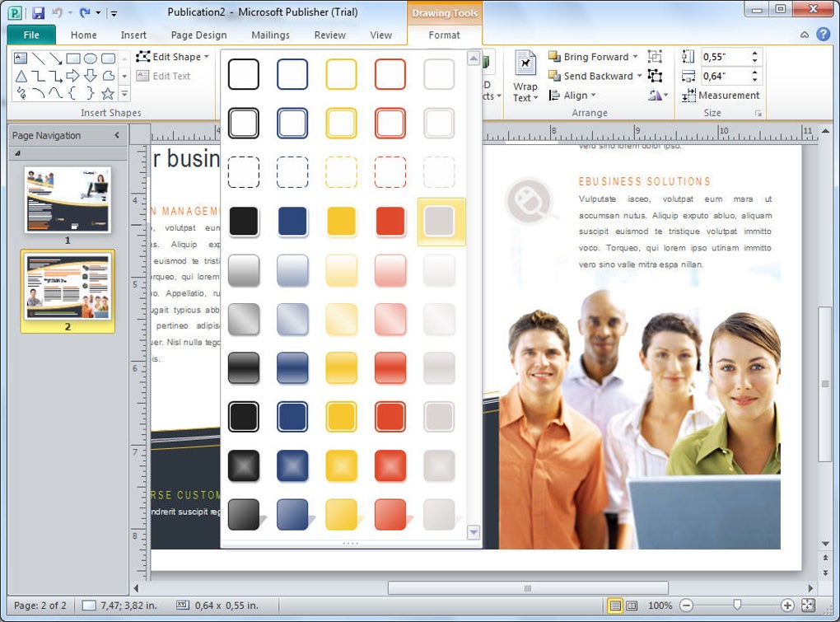Click the text box drawing tool
This screenshot has width=840, height=622.
(21, 58)
